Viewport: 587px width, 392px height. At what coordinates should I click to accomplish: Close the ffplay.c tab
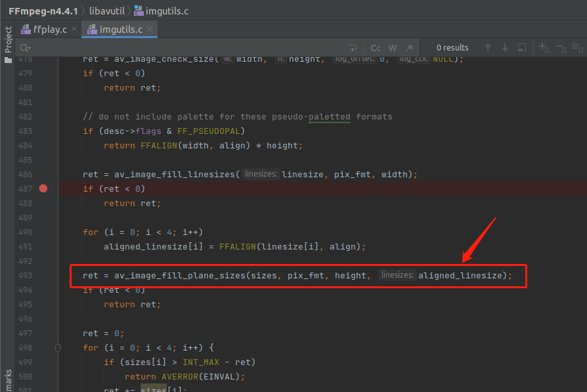[x=74, y=30]
